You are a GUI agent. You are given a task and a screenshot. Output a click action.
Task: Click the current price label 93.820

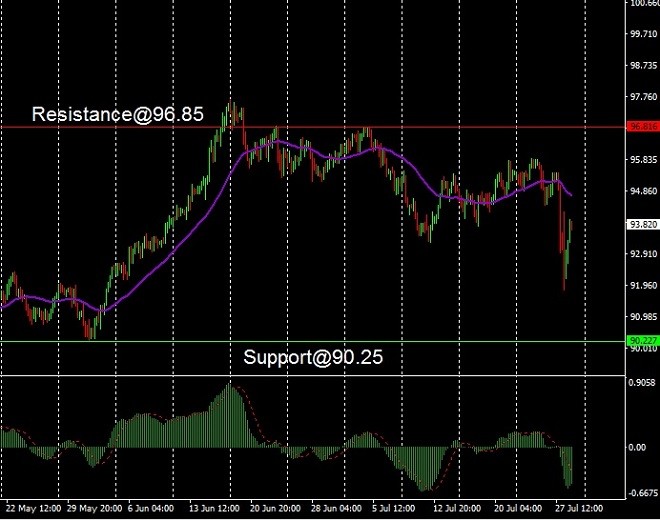[643, 224]
